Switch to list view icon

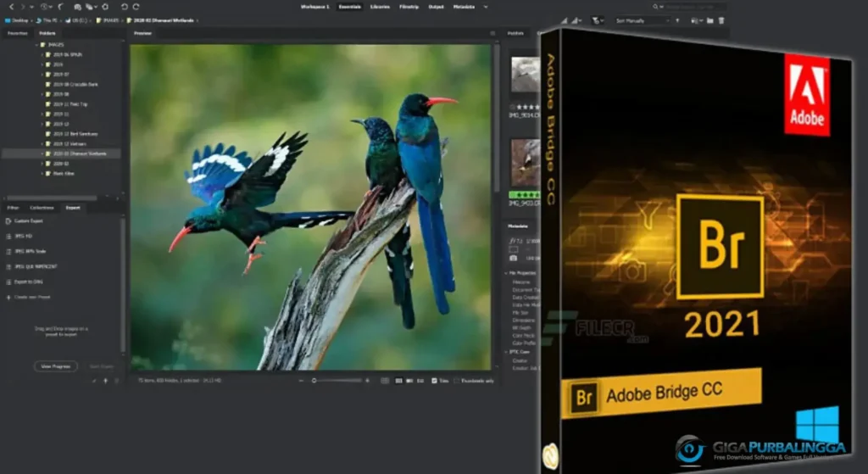coord(420,381)
